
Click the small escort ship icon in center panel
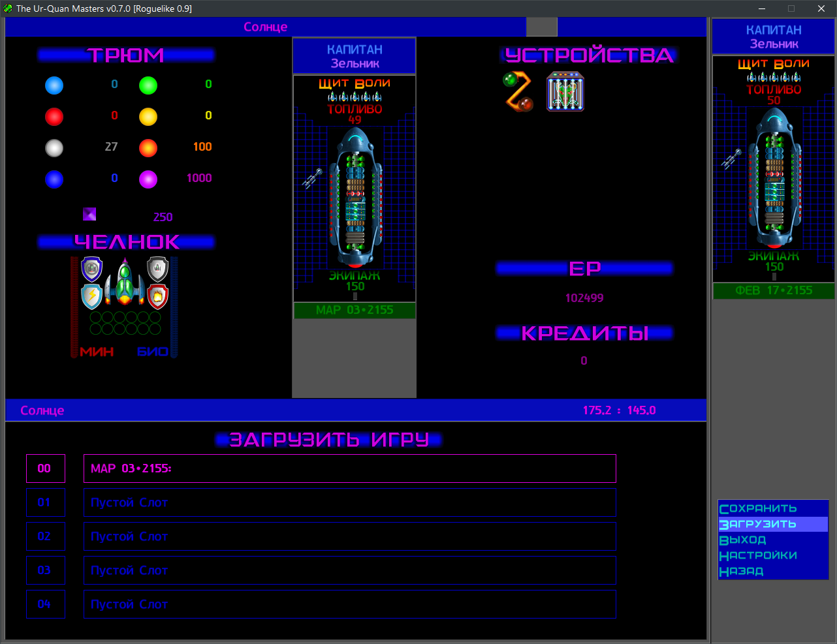[x=312, y=178]
